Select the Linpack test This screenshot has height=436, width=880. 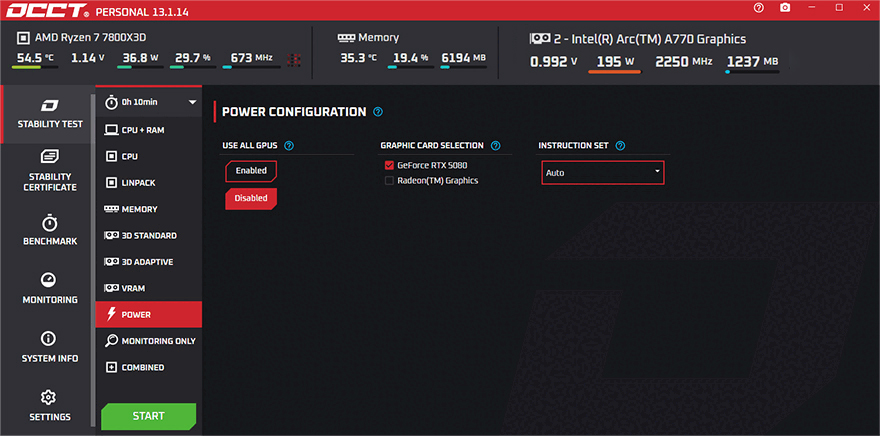click(149, 183)
